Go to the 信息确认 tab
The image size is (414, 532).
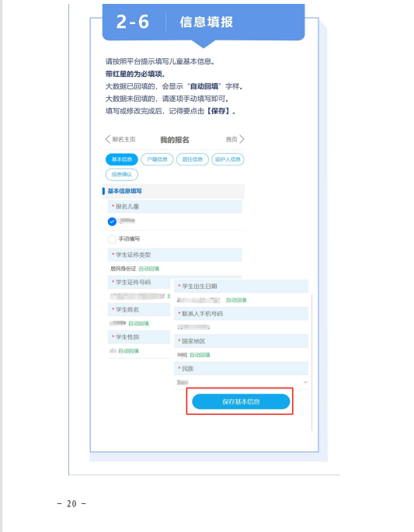pos(122,175)
